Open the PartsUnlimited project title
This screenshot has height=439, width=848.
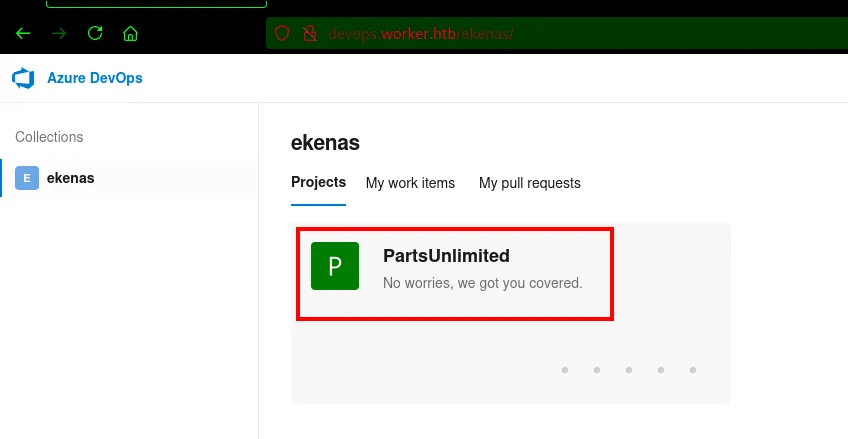pos(446,256)
